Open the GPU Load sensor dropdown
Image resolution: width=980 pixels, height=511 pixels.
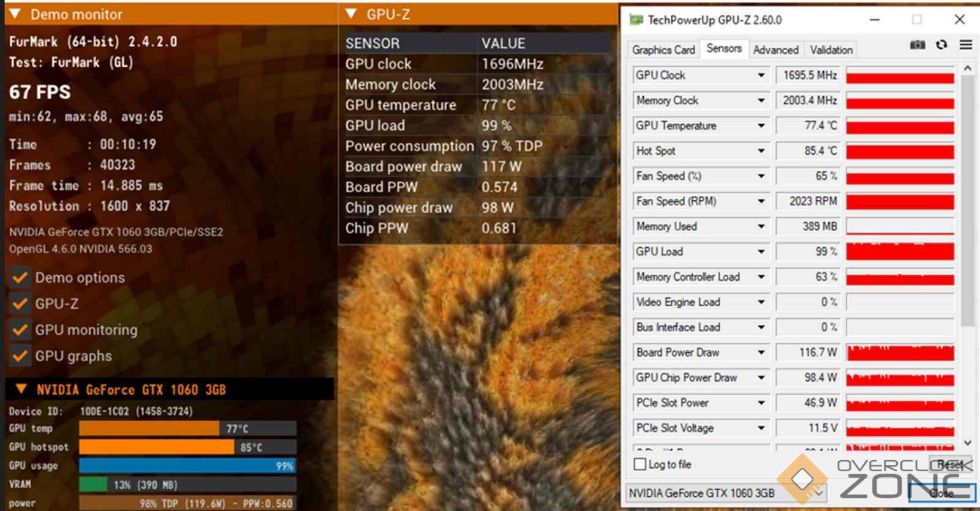point(761,252)
